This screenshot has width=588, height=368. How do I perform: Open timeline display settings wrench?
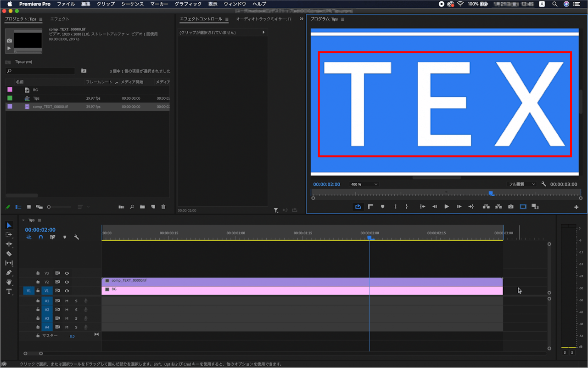tap(76, 238)
